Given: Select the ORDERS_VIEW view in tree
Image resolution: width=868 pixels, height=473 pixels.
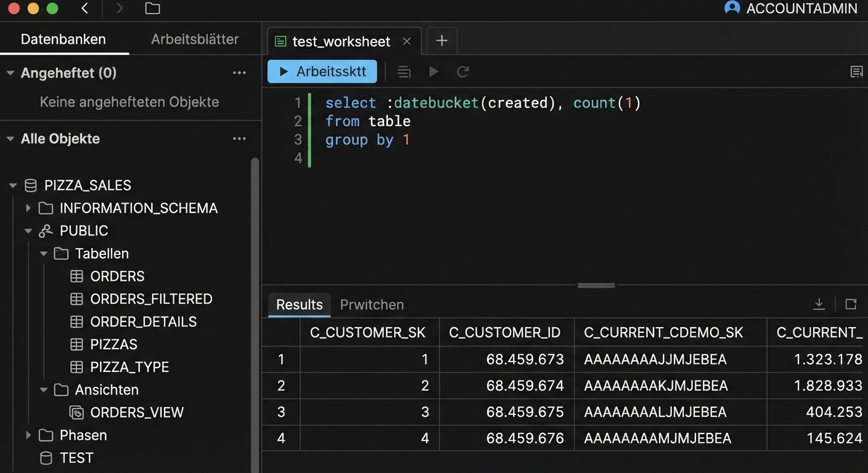Looking at the screenshot, I should (x=136, y=413).
